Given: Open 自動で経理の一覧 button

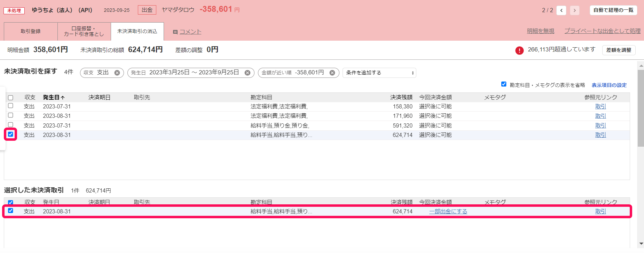Looking at the screenshot, I should tap(613, 10).
